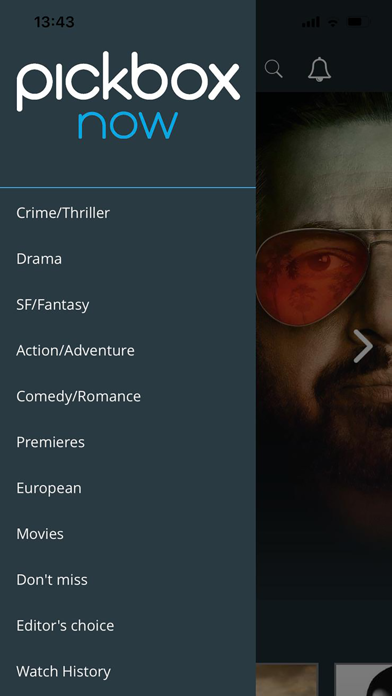The height and width of the screenshot is (696, 392).
Task: Tap the cellular signal bars icon
Action: click(x=311, y=22)
